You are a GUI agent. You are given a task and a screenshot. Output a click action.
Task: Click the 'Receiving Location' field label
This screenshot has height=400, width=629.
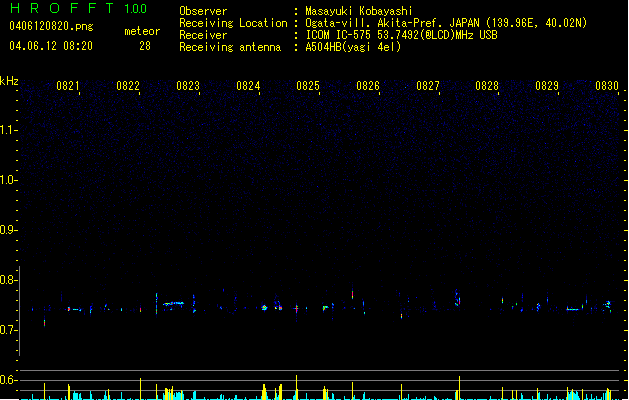tap(233, 23)
